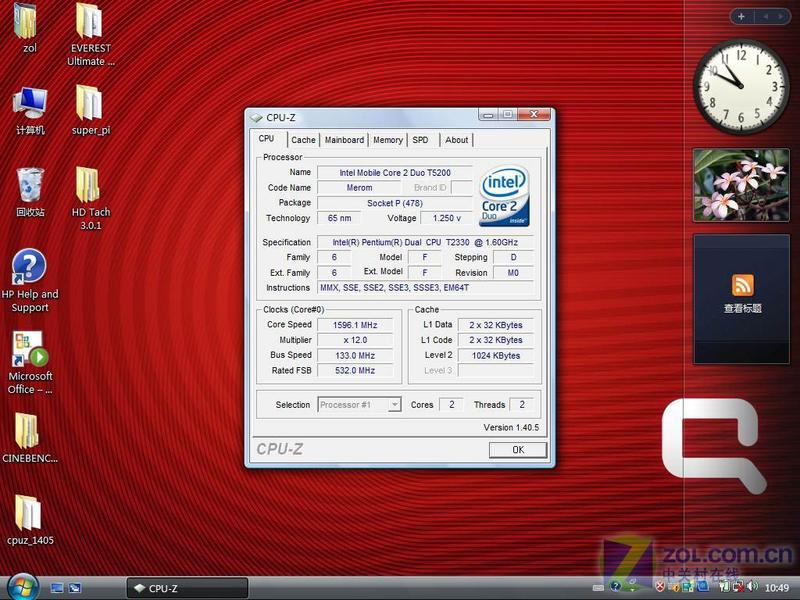Click the Voltage 1.250 v value
Viewport: 800px width, 600px height.
point(446,218)
